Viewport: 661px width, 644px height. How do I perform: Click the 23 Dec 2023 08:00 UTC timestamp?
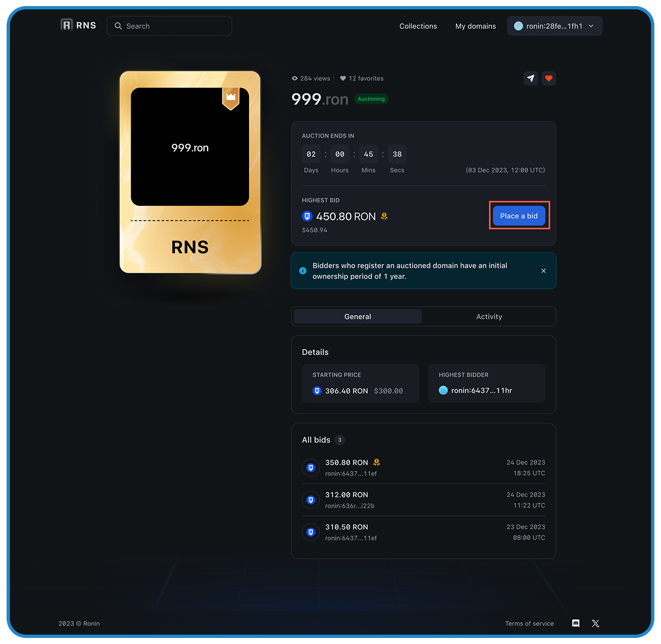[526, 532]
